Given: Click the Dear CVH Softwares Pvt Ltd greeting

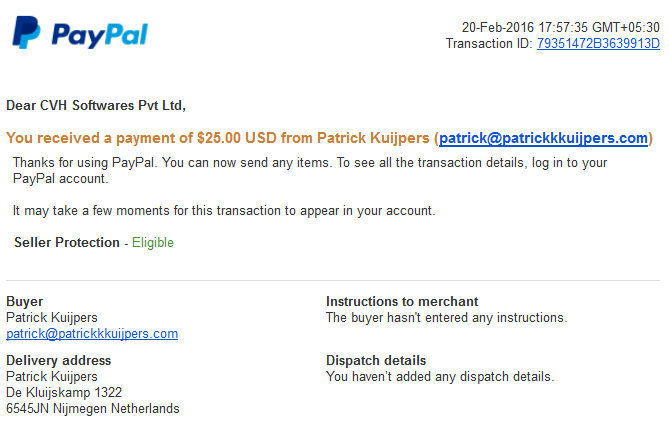Looking at the screenshot, I should click(96, 105).
